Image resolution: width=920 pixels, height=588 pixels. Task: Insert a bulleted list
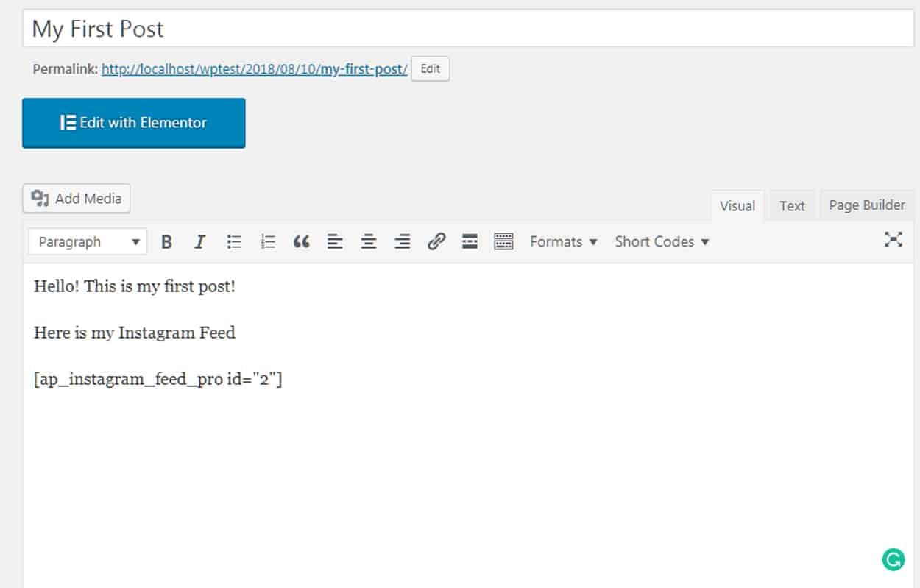pos(234,242)
